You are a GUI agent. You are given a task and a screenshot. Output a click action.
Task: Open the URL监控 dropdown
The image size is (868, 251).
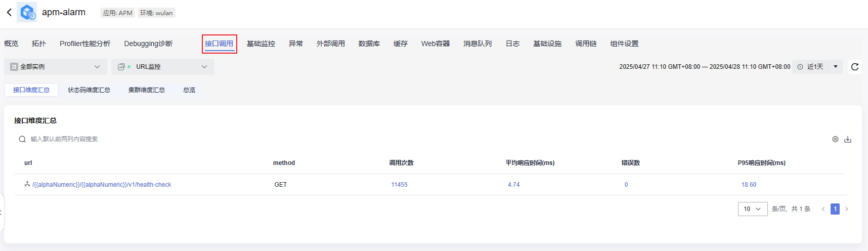tap(163, 67)
